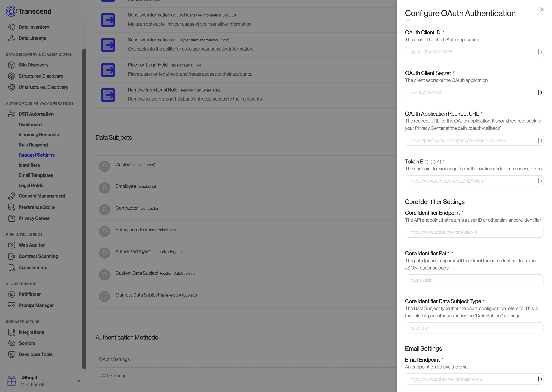
Task: Open the Web Auditor risk intelligence icon
Action: click(x=11, y=245)
